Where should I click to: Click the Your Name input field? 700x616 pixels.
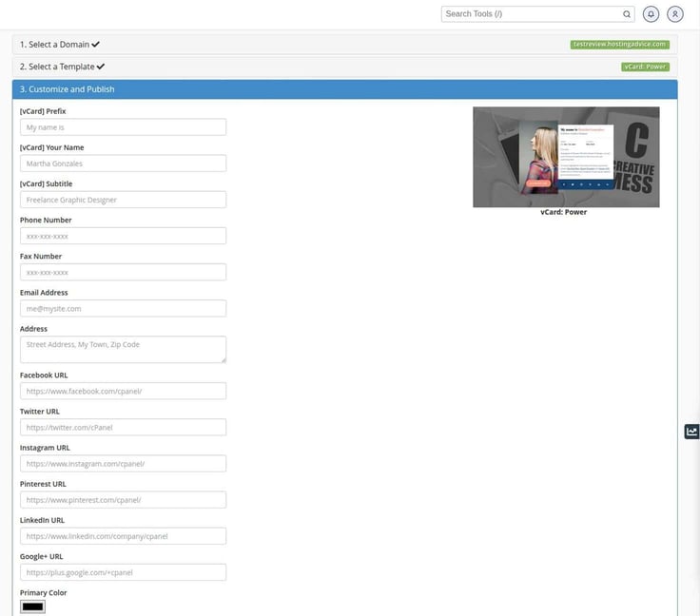[x=123, y=164]
